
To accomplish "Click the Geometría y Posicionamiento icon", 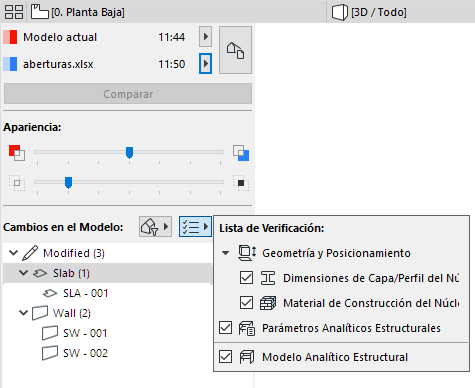I will [247, 253].
